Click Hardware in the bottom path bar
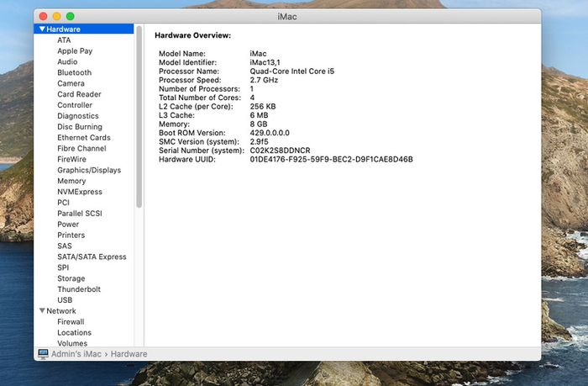Screen dimensions: 588x386 pyautogui.click(x=129, y=354)
